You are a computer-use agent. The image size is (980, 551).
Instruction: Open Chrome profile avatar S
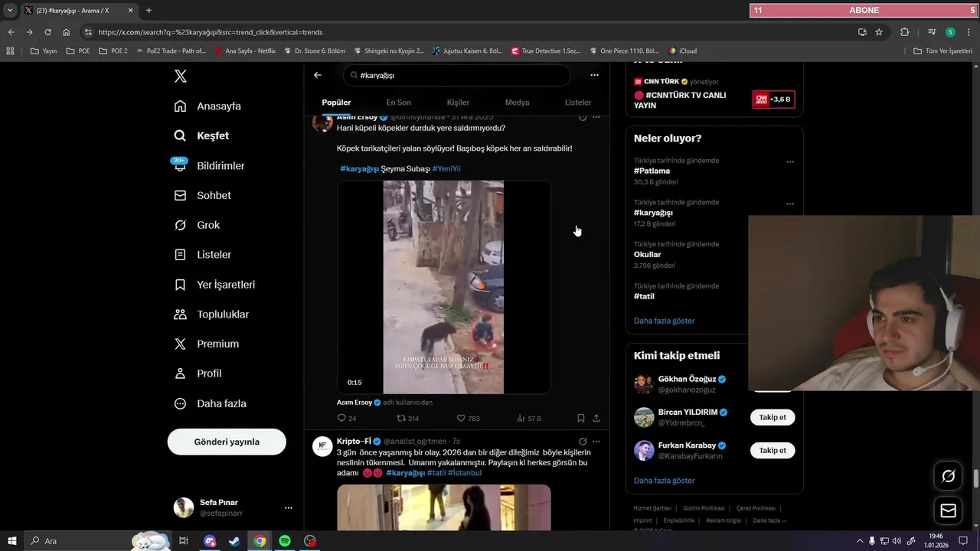coord(950,32)
